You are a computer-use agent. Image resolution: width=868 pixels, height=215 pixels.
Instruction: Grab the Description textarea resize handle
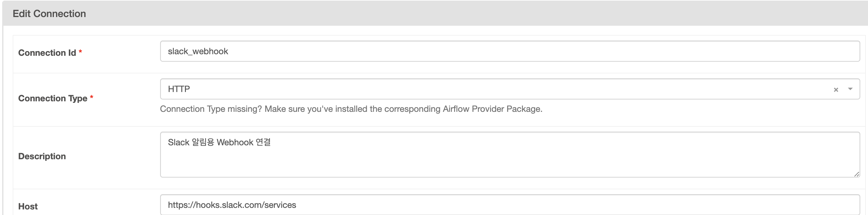click(857, 174)
